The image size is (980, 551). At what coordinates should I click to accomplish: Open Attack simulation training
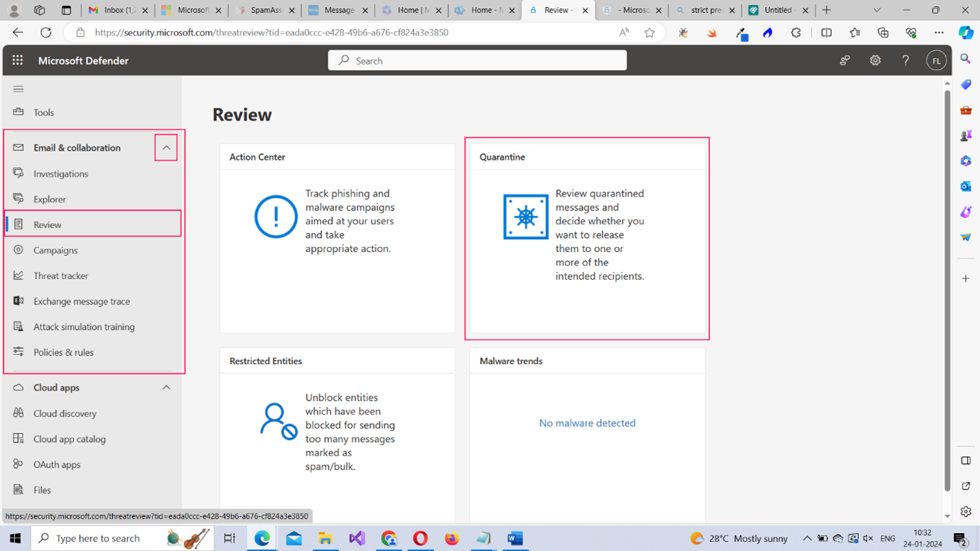pos(84,327)
